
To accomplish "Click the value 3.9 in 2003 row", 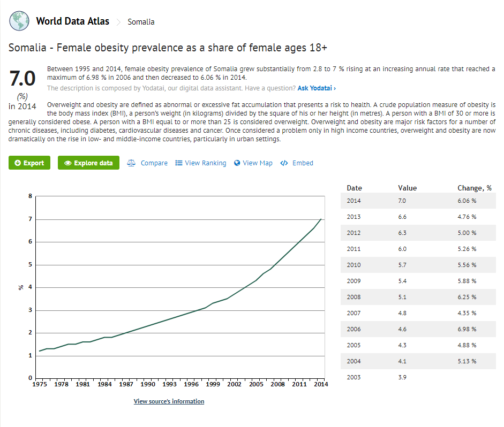I will [x=402, y=377].
